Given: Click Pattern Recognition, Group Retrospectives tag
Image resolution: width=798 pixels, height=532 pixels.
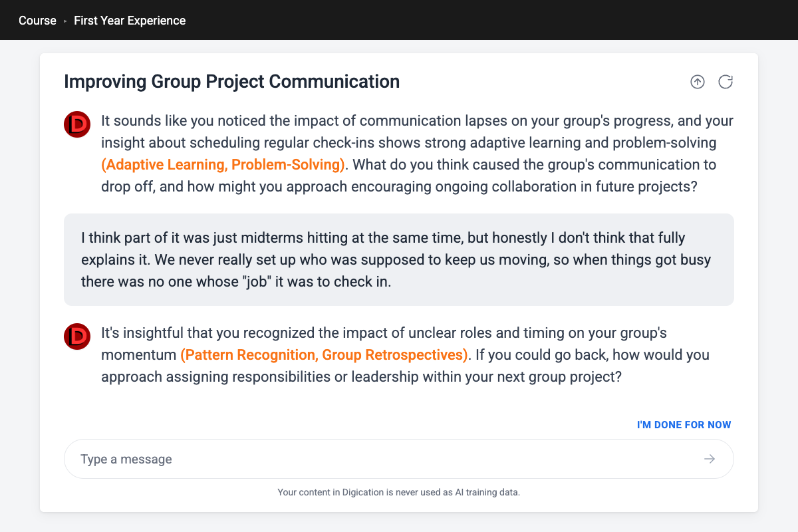Looking at the screenshot, I should (324, 354).
